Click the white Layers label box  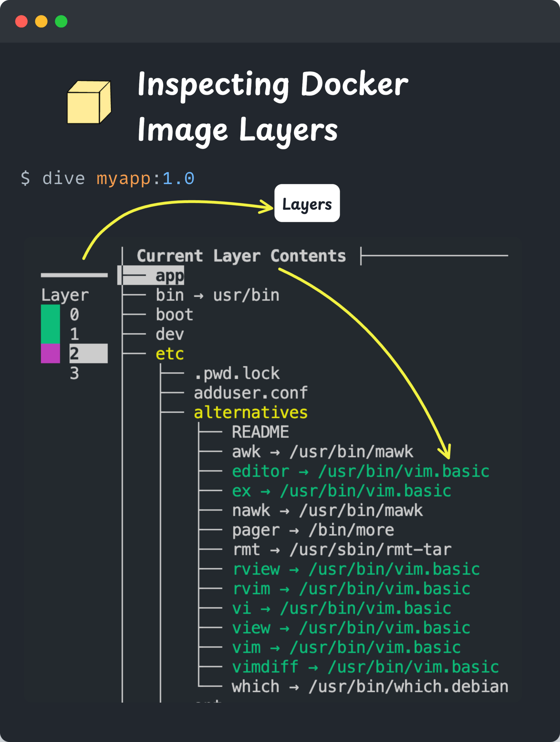[307, 203]
